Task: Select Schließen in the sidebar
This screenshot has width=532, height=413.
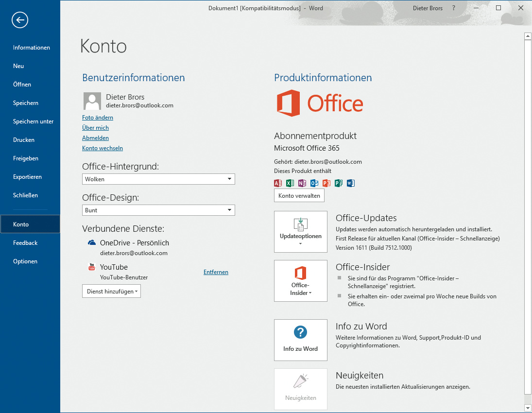Action: click(x=30, y=195)
